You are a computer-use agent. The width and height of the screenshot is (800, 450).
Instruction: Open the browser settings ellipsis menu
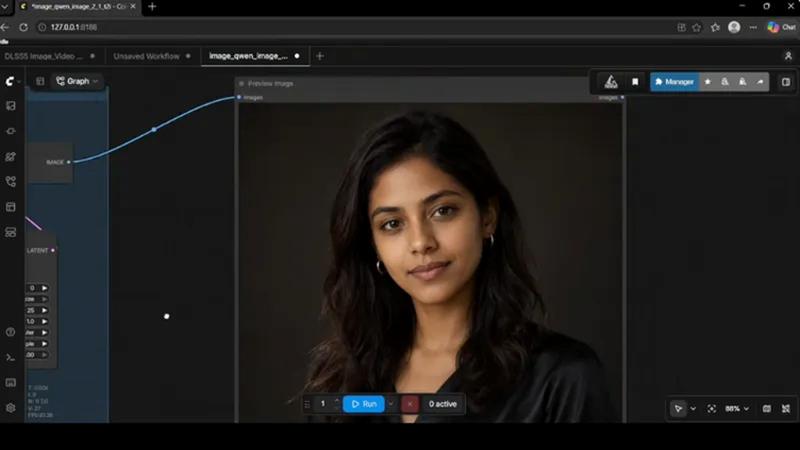pyautogui.click(x=753, y=28)
